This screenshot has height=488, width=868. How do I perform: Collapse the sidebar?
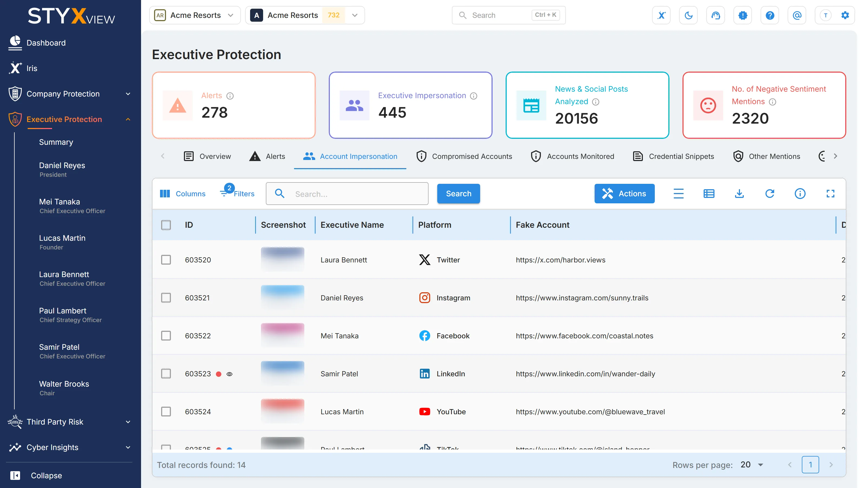(x=36, y=476)
